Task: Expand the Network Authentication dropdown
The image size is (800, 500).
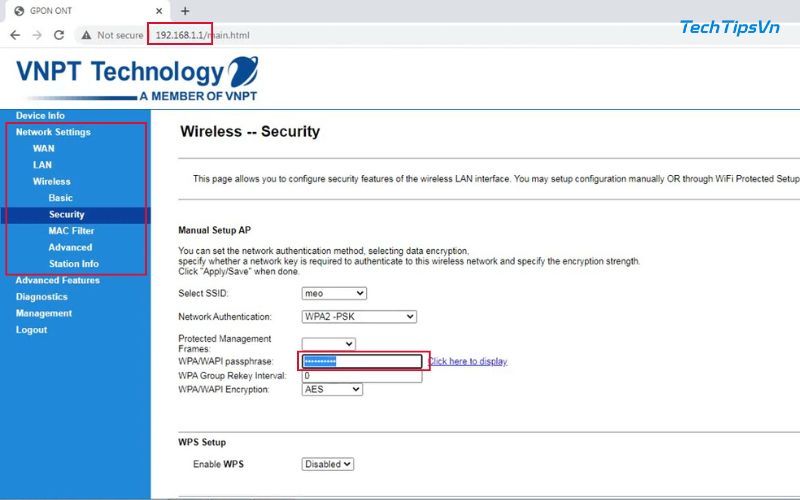Action: click(x=359, y=317)
